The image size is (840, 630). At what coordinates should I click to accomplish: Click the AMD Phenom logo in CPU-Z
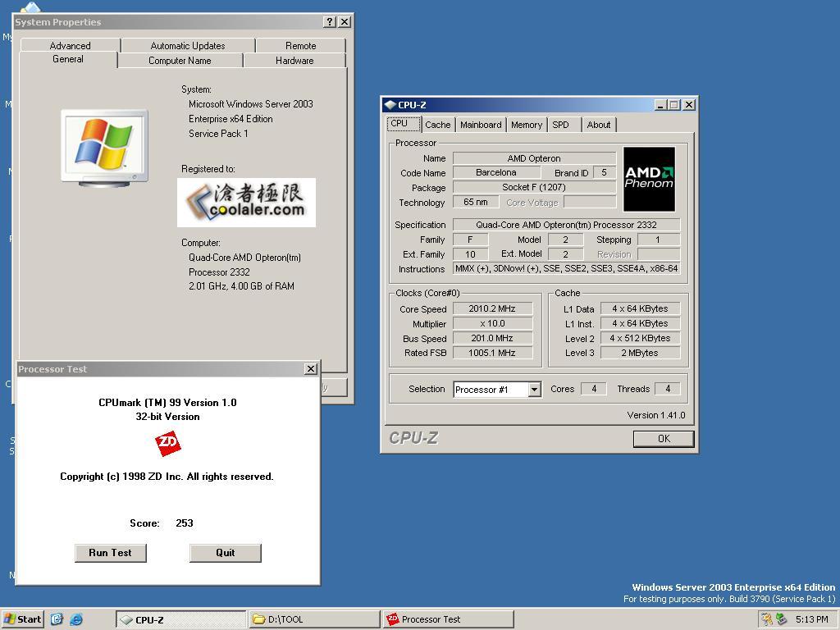tap(649, 179)
